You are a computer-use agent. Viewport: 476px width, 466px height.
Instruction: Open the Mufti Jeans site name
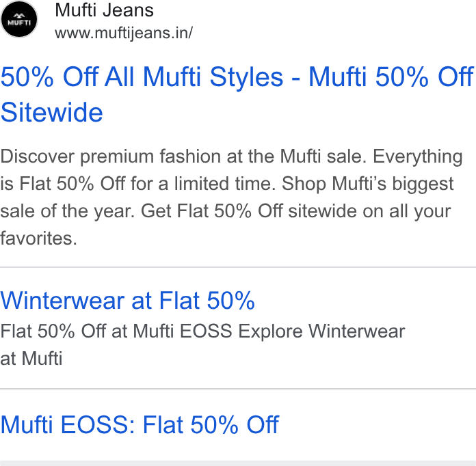(x=104, y=10)
